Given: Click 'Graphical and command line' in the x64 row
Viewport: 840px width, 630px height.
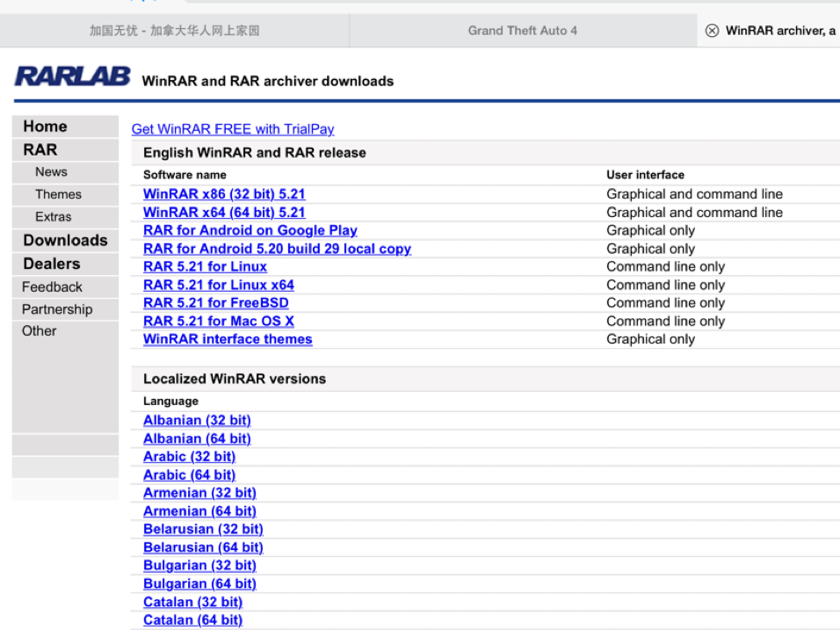Looking at the screenshot, I should [694, 213].
